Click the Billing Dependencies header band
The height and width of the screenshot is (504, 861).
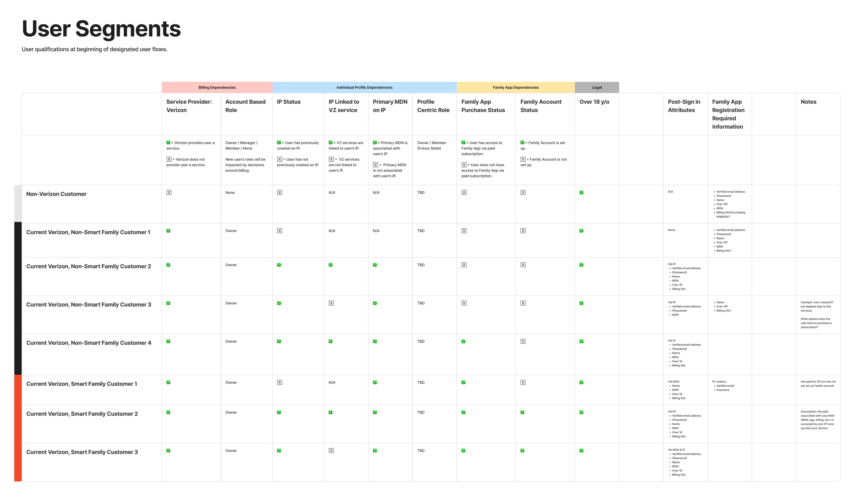point(217,87)
